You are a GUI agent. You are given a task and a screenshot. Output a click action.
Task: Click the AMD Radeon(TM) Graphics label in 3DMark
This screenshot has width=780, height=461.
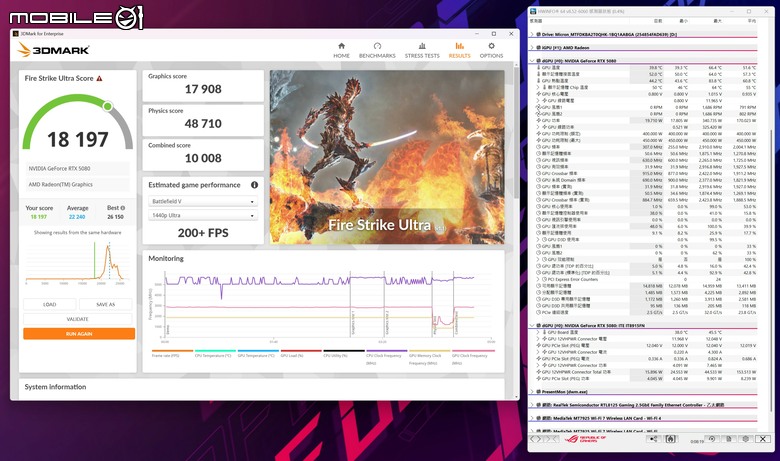(x=60, y=184)
